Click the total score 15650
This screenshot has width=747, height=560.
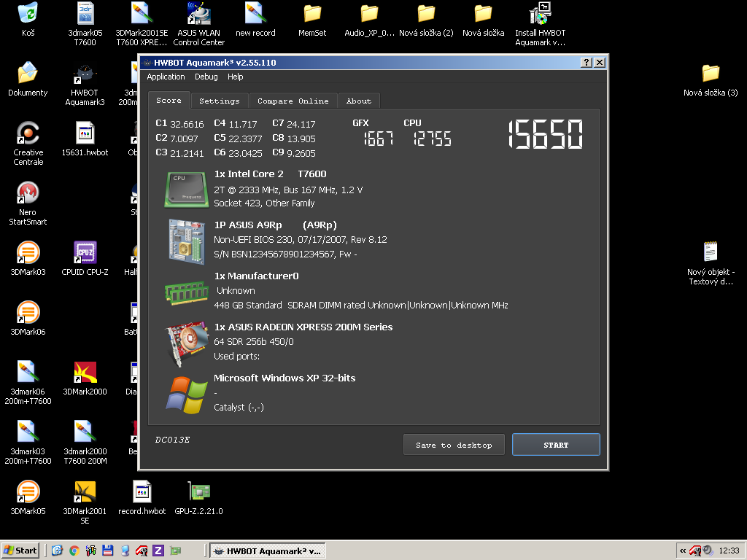click(546, 134)
